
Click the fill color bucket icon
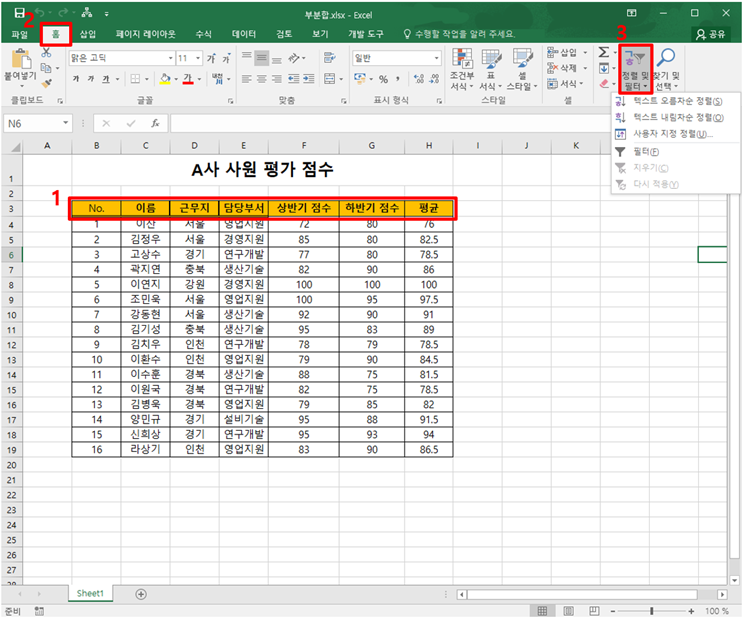165,79
